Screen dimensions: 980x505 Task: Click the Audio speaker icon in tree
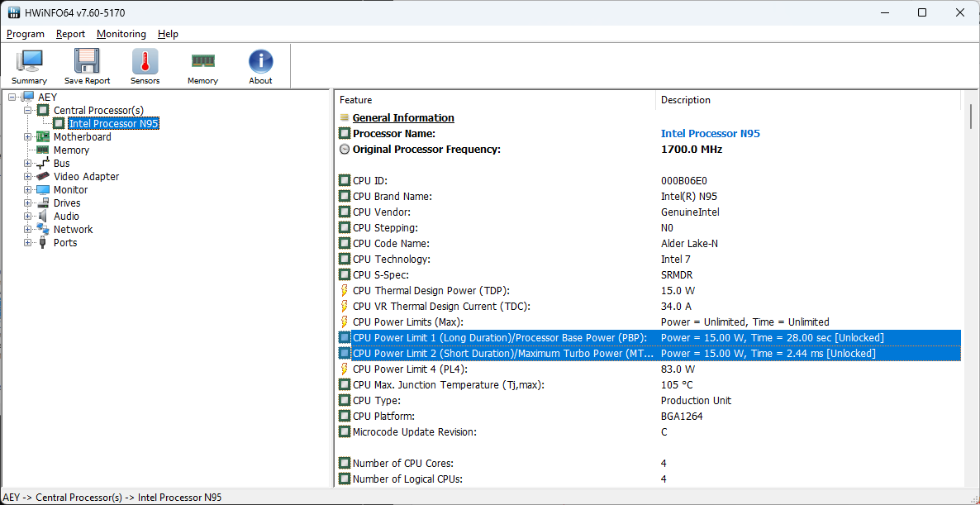pyautogui.click(x=42, y=217)
